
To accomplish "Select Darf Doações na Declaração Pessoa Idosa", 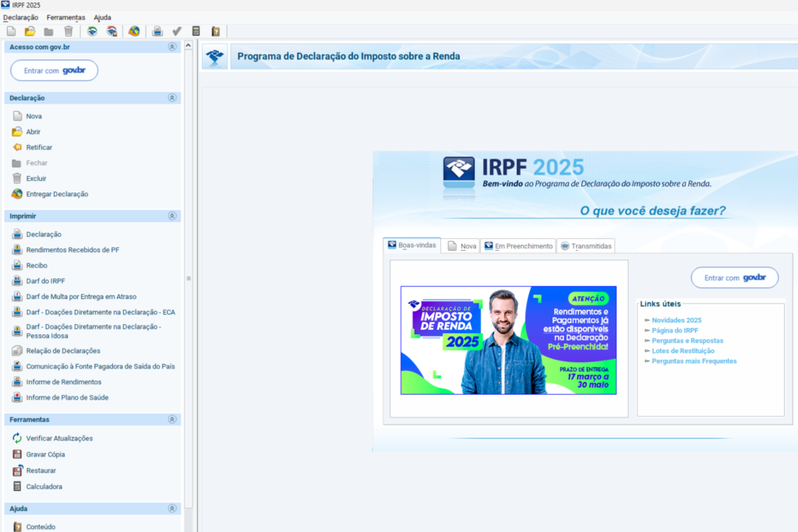I will [94, 331].
